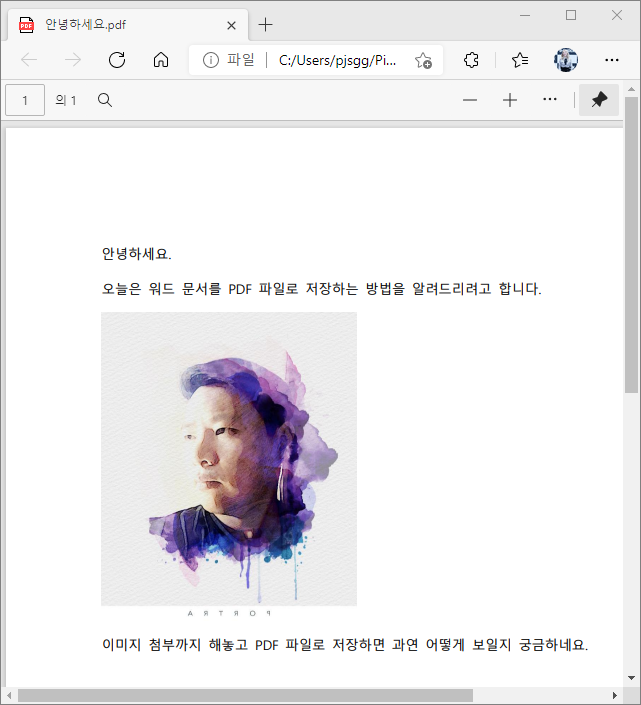View site information icon in address bar
Image resolution: width=641 pixels, height=705 pixels.
click(x=210, y=60)
